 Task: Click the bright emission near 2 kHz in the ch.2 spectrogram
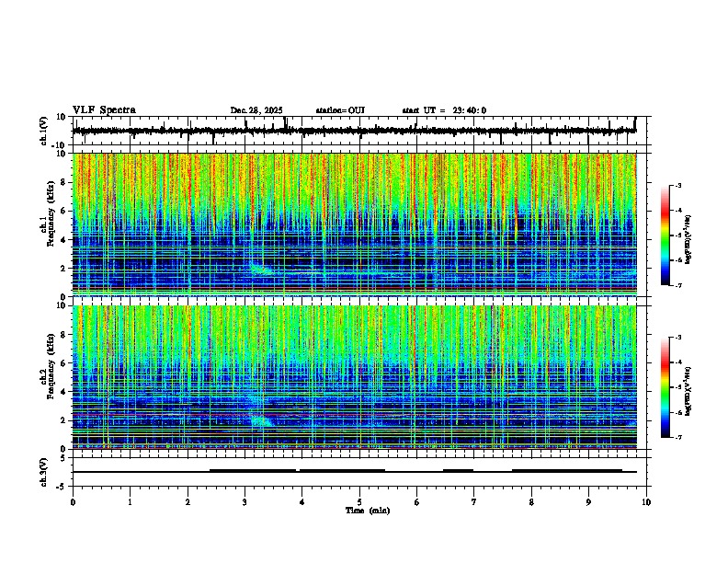pyautogui.click(x=260, y=420)
